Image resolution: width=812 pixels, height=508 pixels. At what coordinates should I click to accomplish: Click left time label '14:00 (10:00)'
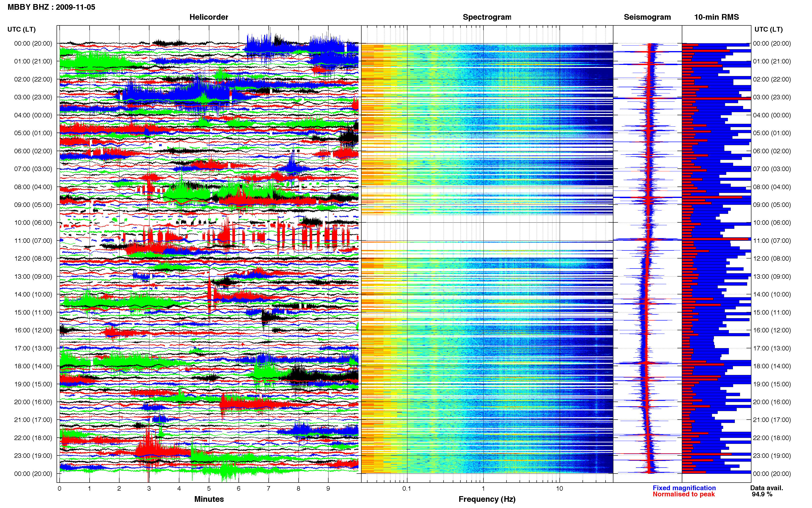click(x=33, y=294)
